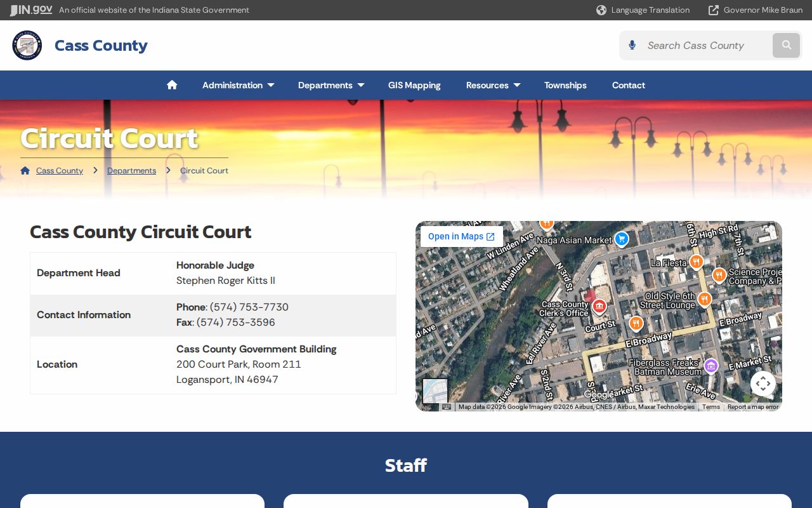Click the fax number (574) 753-3596
The image size is (812, 508).
tap(236, 323)
